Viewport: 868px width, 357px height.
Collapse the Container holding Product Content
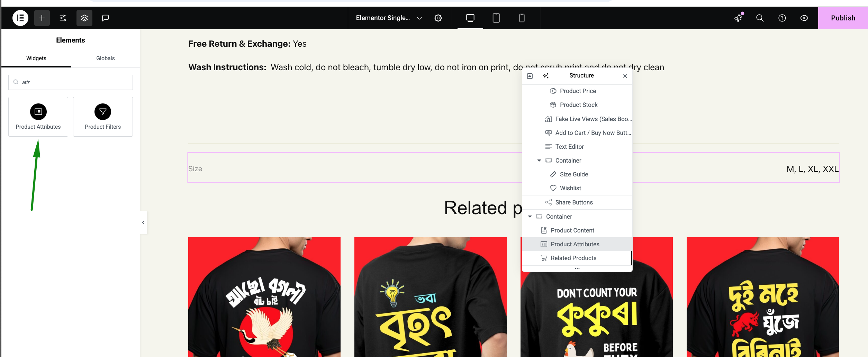coord(530,217)
